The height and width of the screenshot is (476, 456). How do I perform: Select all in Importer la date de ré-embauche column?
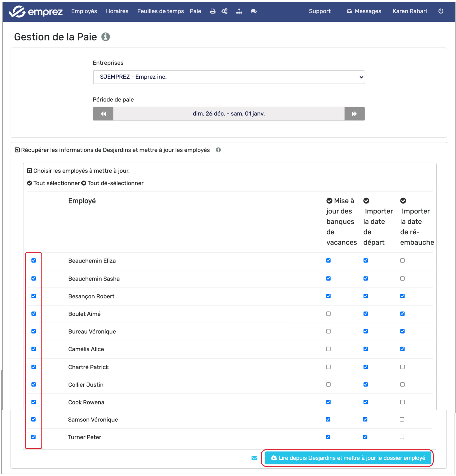tap(403, 201)
